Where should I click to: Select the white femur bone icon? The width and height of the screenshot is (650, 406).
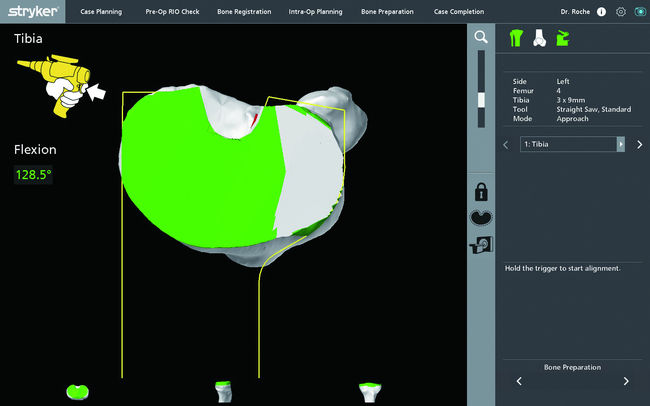(539, 38)
